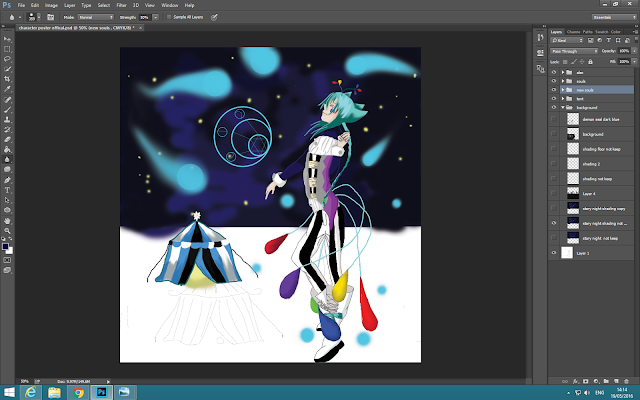Screen dimensions: 640x400
Task: Open the brush panel toggle icon
Action: pyautogui.click(x=51, y=17)
